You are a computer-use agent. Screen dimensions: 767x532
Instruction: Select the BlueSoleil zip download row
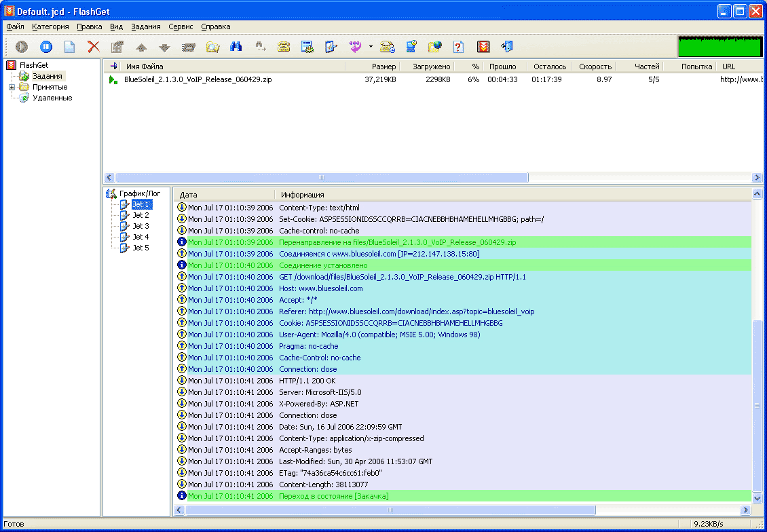(x=198, y=79)
